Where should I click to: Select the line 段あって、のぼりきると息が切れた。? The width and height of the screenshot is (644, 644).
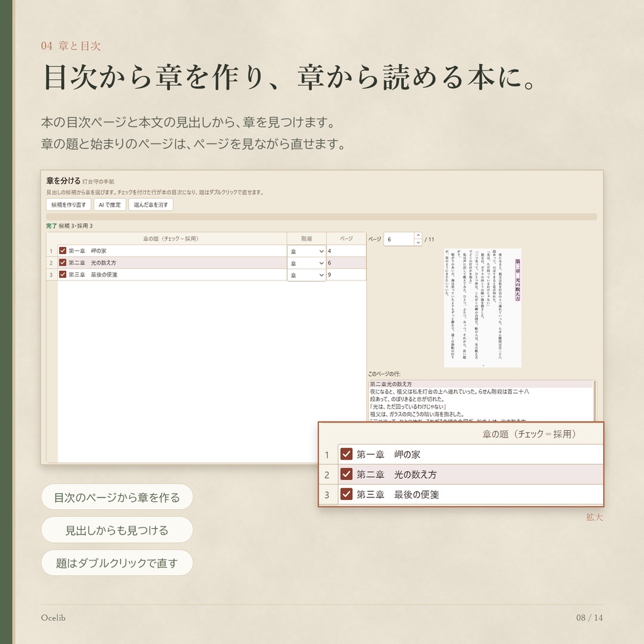(480, 399)
